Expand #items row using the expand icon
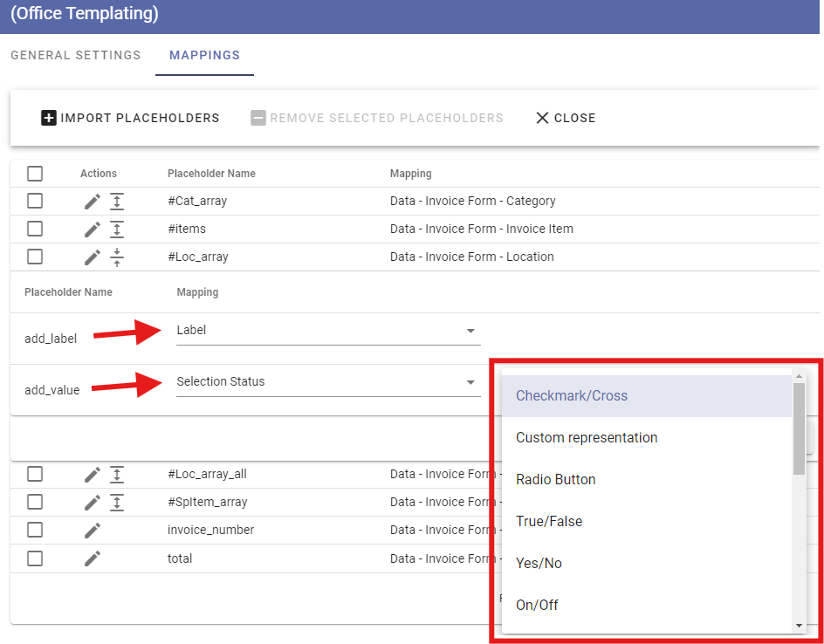 [x=117, y=229]
